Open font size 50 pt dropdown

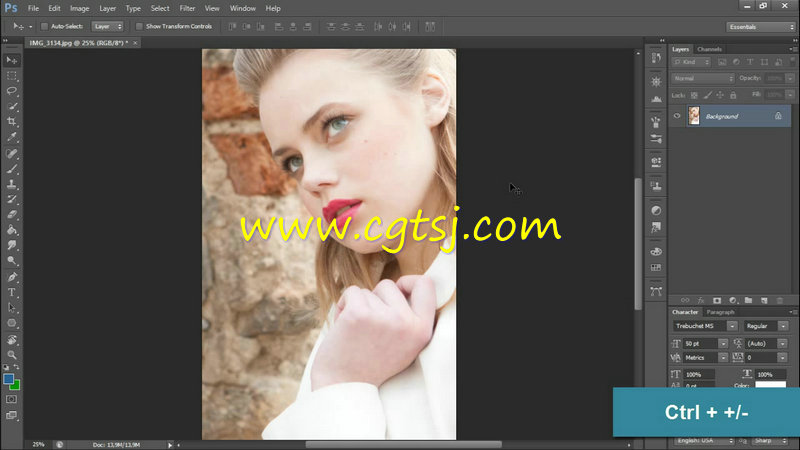click(723, 344)
